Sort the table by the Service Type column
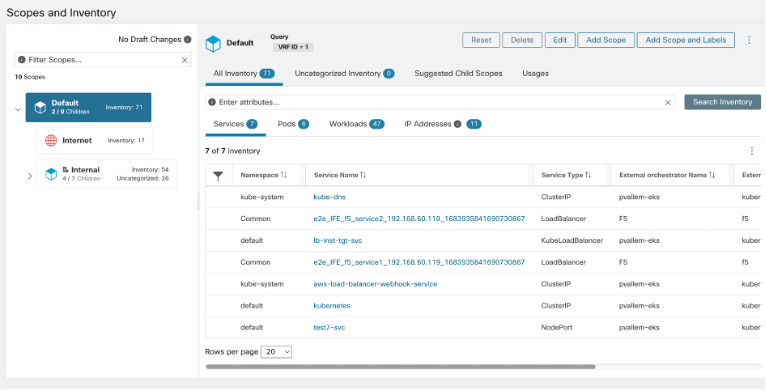This screenshot has width=766, height=392. coord(588,175)
